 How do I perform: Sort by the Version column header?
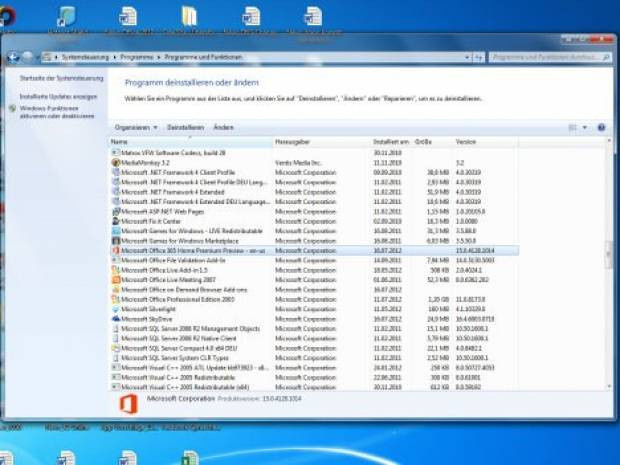(485, 142)
